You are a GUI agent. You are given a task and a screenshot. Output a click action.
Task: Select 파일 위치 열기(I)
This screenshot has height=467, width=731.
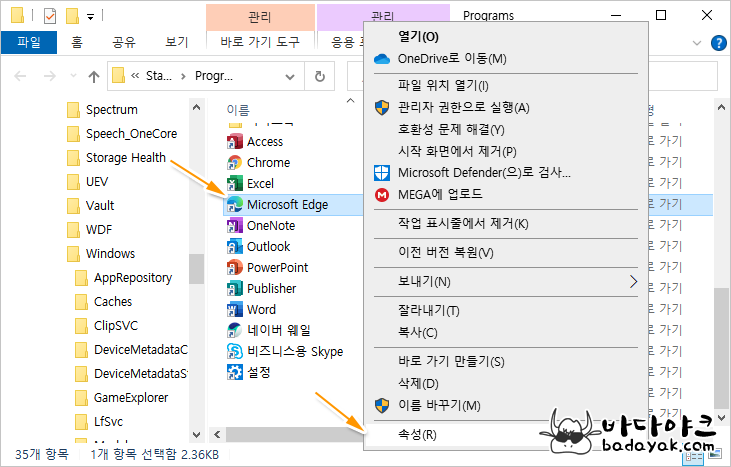point(506,85)
